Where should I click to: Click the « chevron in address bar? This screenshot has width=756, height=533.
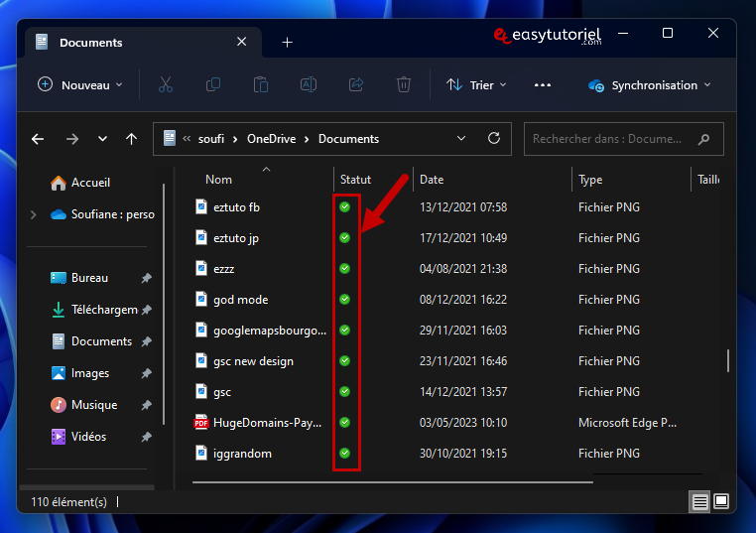[x=187, y=139]
